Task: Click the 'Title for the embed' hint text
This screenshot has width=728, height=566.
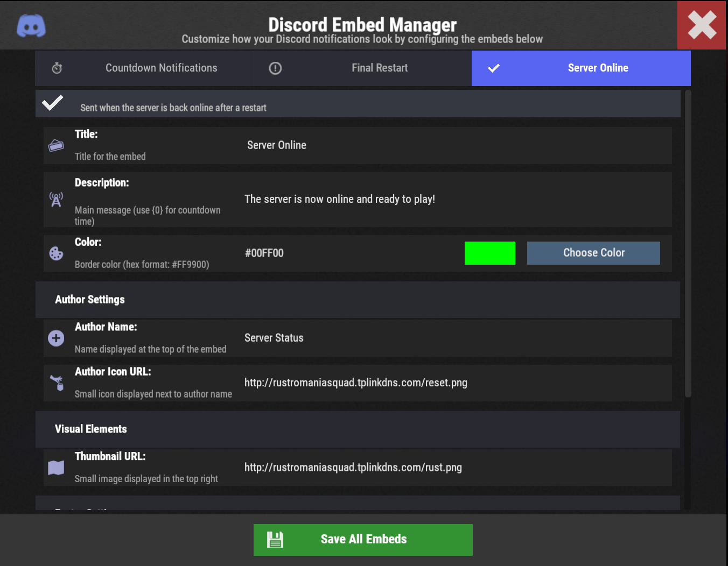Action: pos(110,157)
